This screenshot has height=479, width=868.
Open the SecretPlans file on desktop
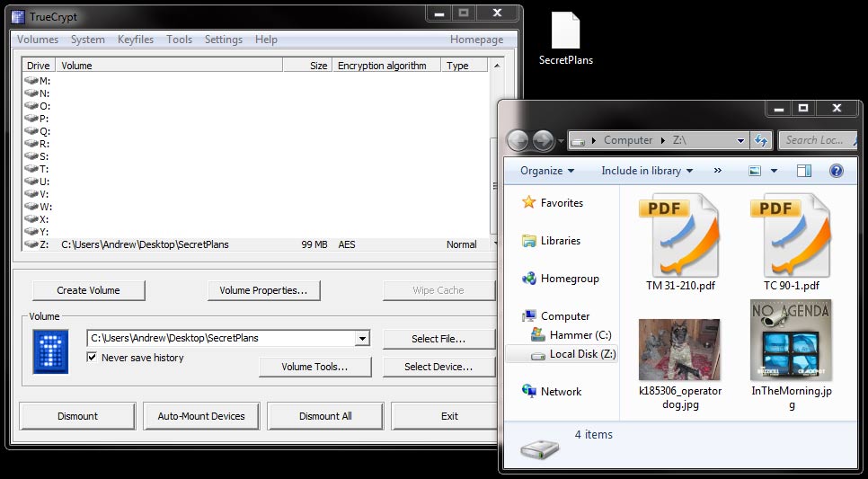click(x=566, y=39)
